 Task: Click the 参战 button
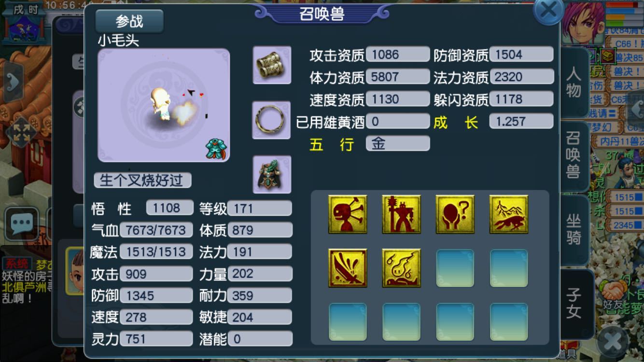[x=129, y=21]
